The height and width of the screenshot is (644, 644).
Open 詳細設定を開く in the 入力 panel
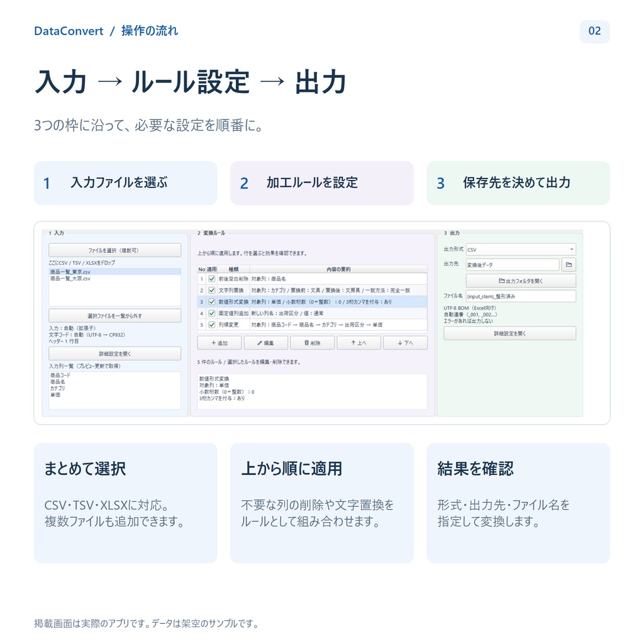coord(114,353)
